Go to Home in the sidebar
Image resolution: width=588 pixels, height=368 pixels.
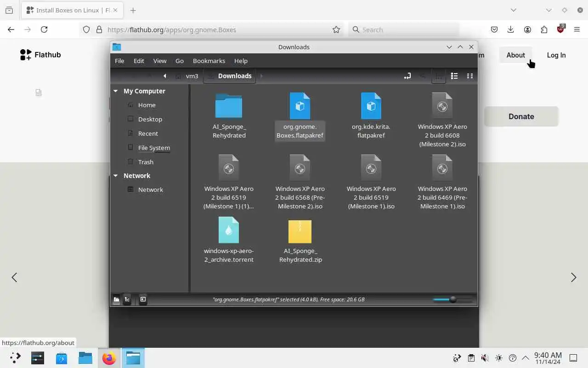(x=147, y=105)
